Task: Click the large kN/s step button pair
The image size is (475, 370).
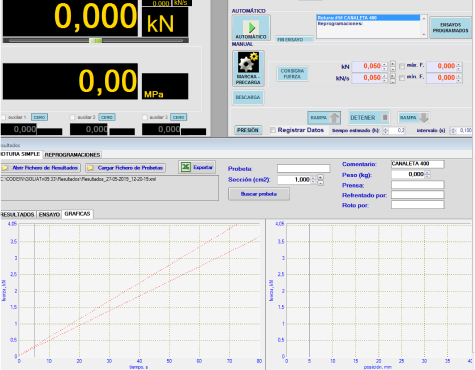Action: pyautogui.click(x=393, y=78)
